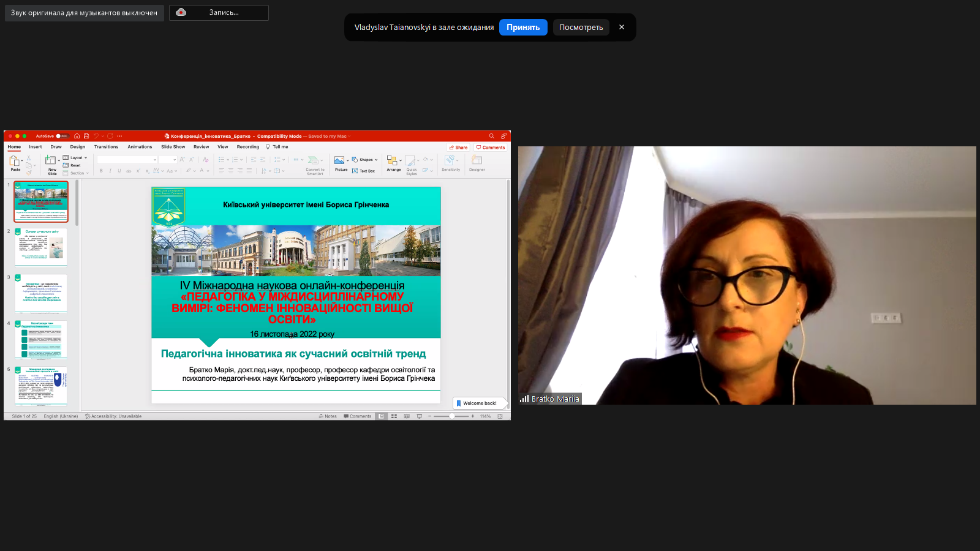Click the blue Принять button
Image resolution: width=980 pixels, height=551 pixels.
click(x=522, y=28)
